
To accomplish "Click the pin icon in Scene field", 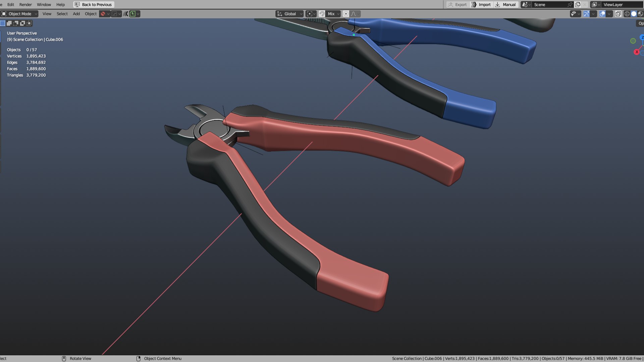I will pos(570,4).
